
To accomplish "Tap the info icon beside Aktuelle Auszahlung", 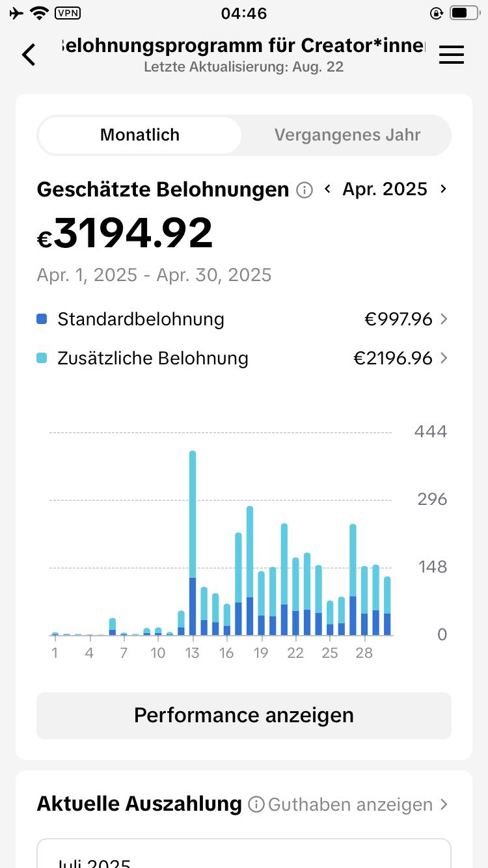I will point(256,805).
